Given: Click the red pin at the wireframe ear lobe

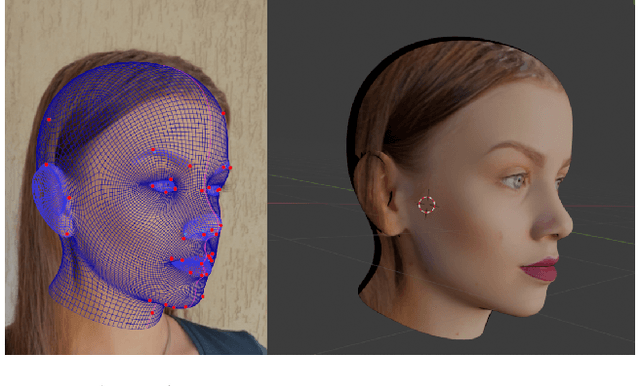Looking at the screenshot, I should pos(67,234).
